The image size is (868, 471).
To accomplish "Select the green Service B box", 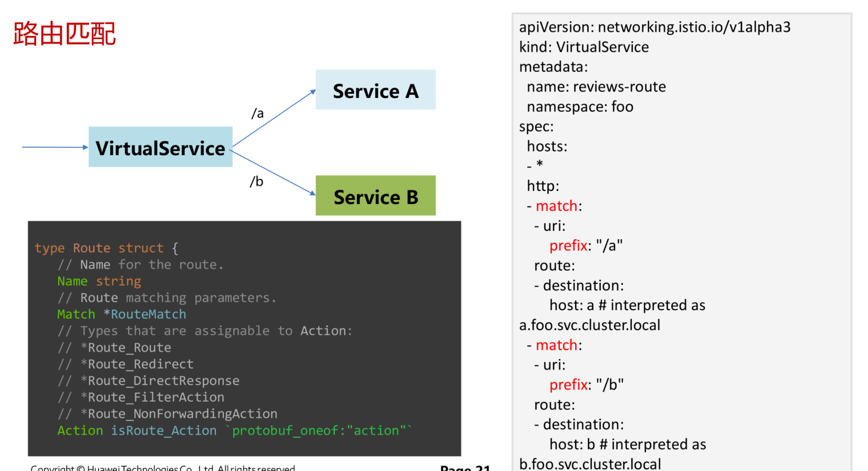I will tap(375, 196).
